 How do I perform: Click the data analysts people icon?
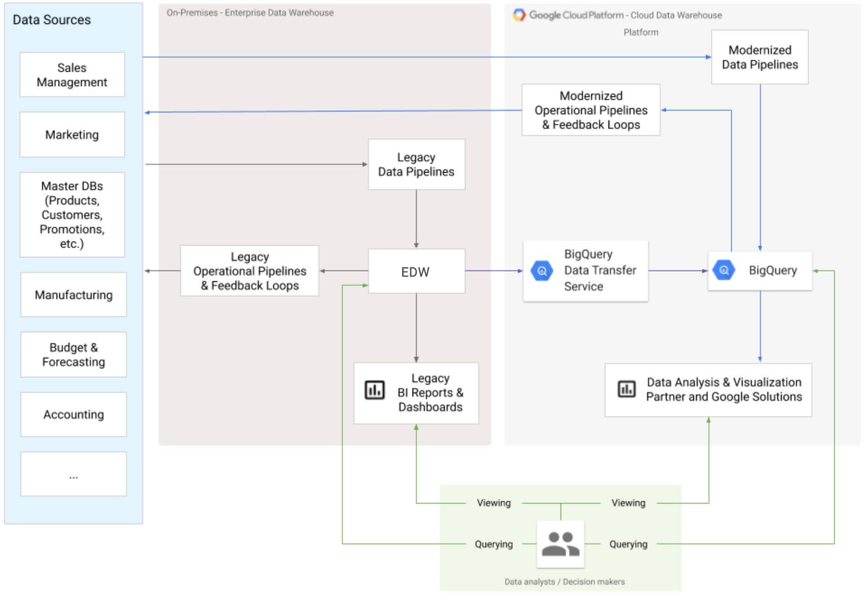(560, 544)
